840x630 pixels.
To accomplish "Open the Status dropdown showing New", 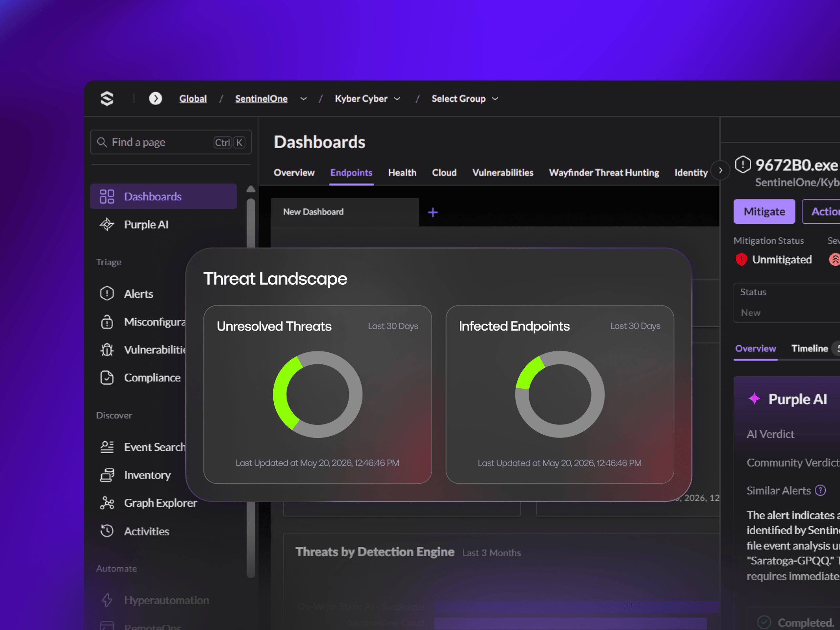I will coord(787,303).
